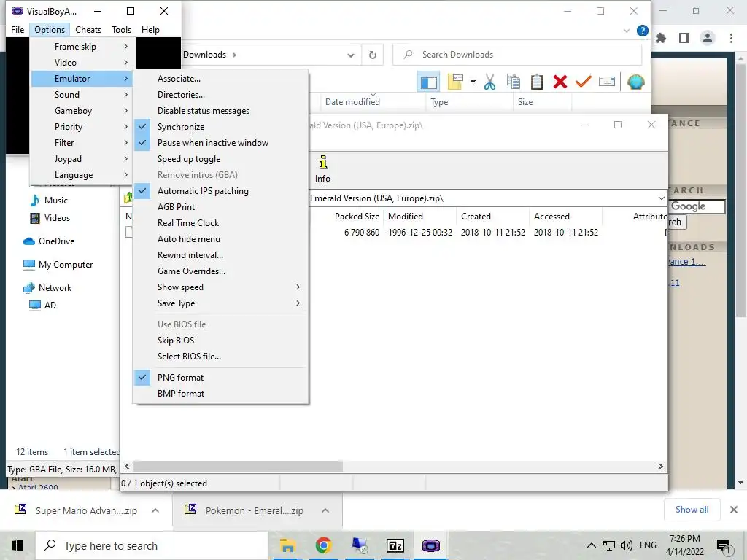Click Show all downloads button
The height and width of the screenshot is (560, 747).
pos(692,510)
